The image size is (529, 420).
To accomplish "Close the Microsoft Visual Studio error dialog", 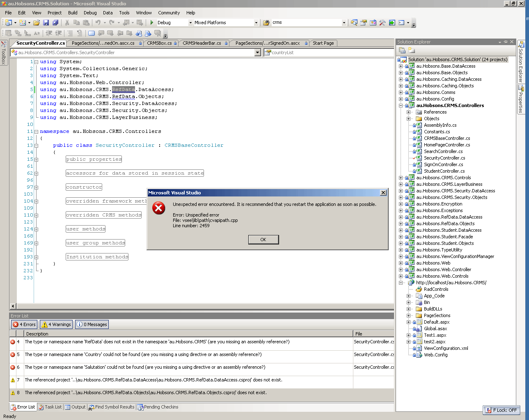I will [x=383, y=193].
